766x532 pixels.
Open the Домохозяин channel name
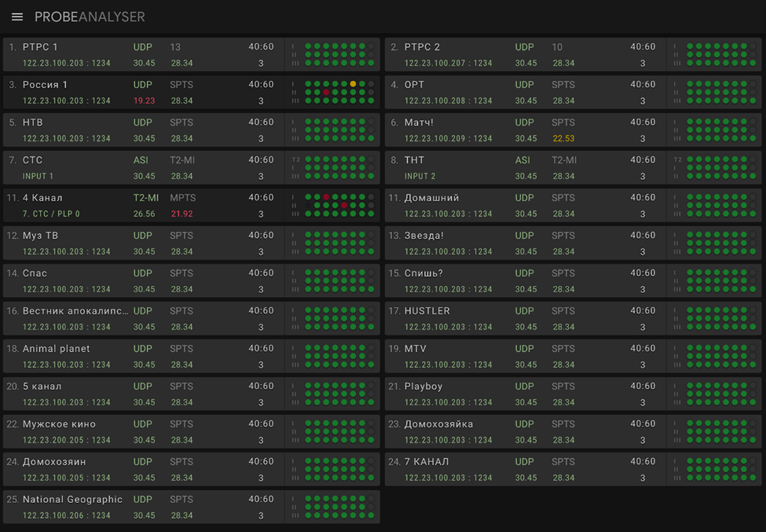pos(54,461)
